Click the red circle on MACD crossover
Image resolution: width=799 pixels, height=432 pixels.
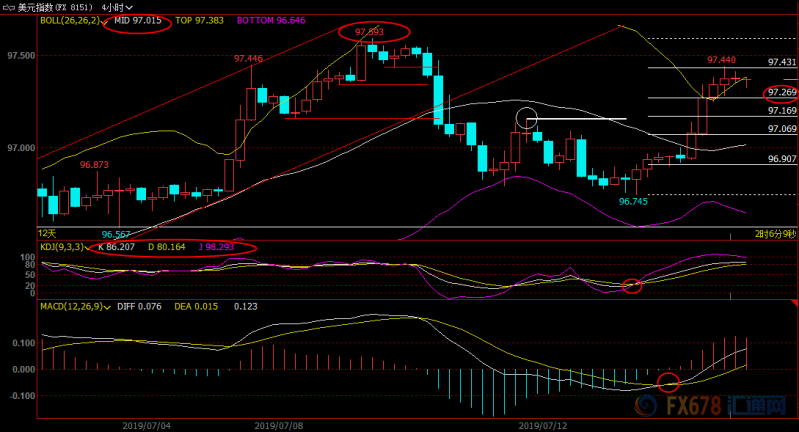[x=668, y=382]
